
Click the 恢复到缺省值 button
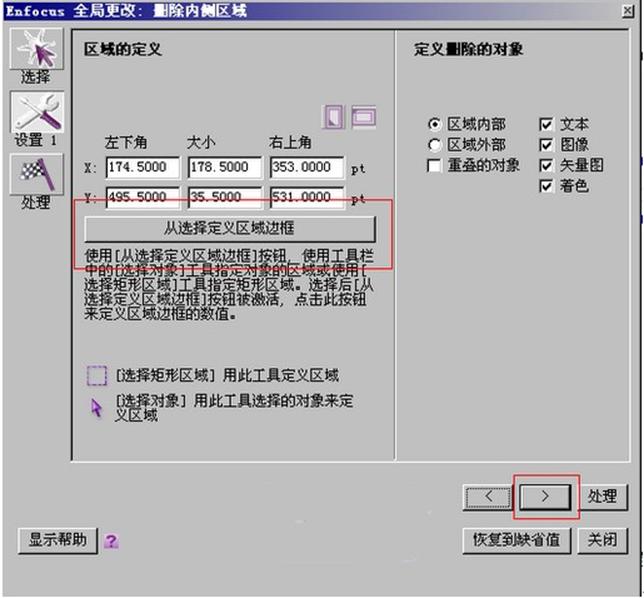point(517,540)
